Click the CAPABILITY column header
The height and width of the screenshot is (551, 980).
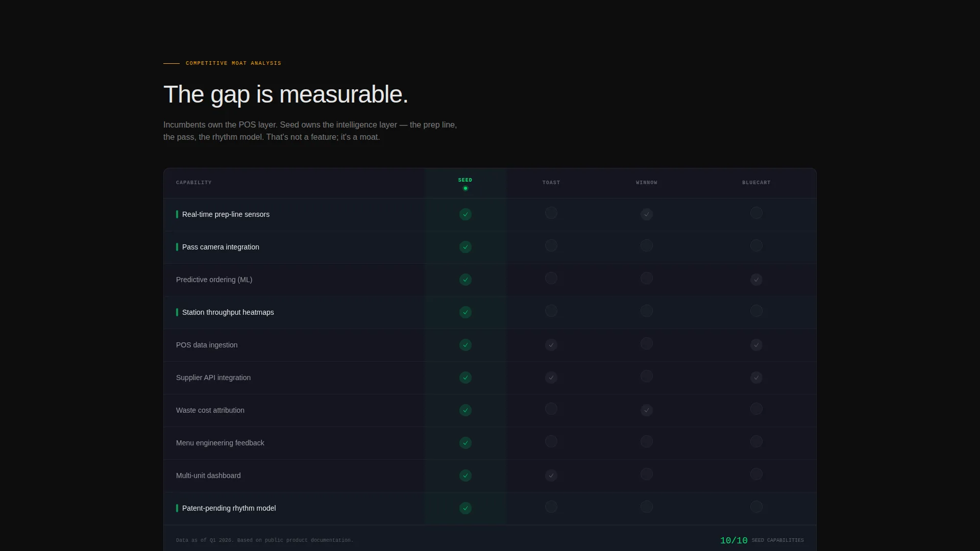click(x=193, y=183)
